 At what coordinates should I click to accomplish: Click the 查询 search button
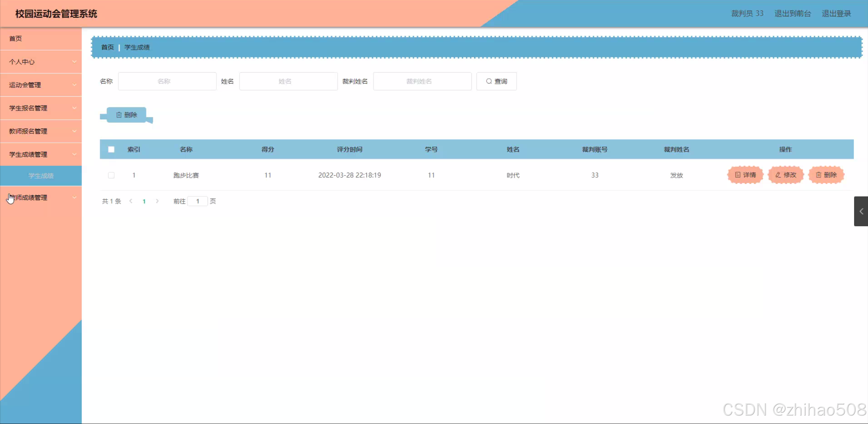(x=496, y=81)
